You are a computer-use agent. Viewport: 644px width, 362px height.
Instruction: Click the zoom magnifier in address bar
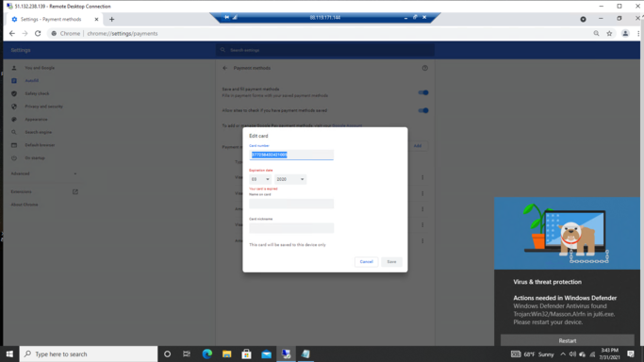pyautogui.click(x=596, y=34)
